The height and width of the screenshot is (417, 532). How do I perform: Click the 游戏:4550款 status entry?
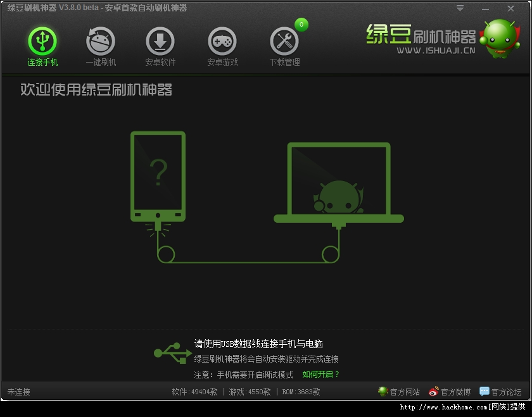pyautogui.click(x=250, y=392)
